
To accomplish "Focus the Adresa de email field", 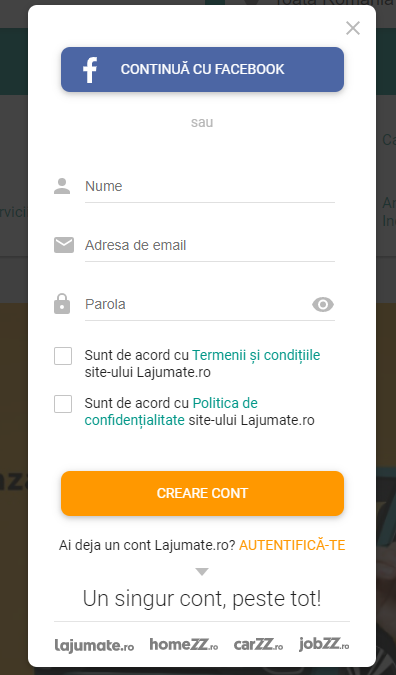I will (210, 245).
